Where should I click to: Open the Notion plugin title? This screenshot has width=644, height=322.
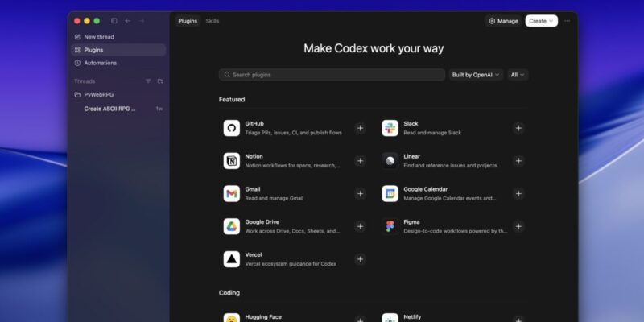(254, 156)
